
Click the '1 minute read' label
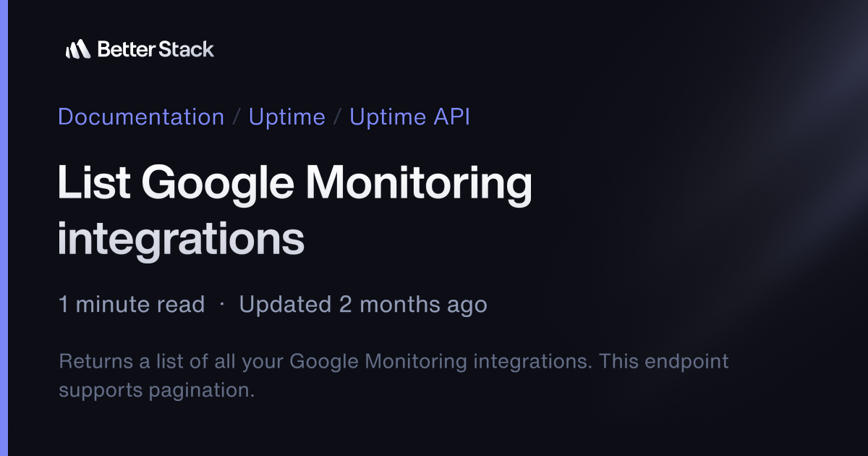pos(132,305)
